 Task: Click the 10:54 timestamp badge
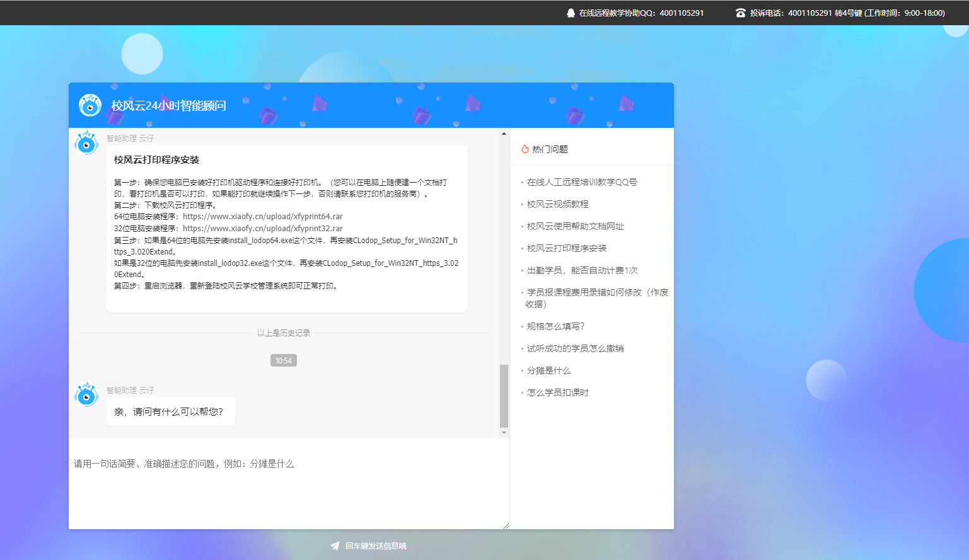284,360
